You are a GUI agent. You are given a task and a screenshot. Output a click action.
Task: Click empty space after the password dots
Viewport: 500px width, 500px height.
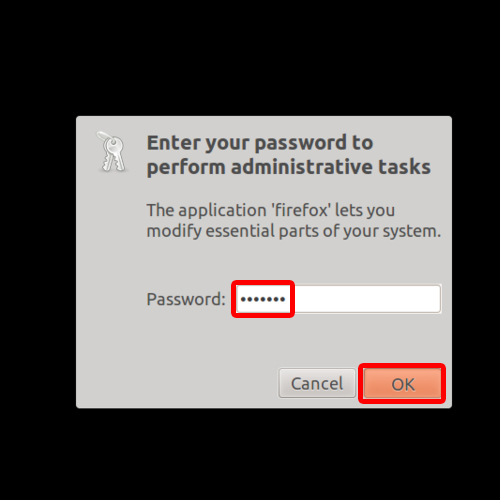pyautogui.click(x=367, y=299)
